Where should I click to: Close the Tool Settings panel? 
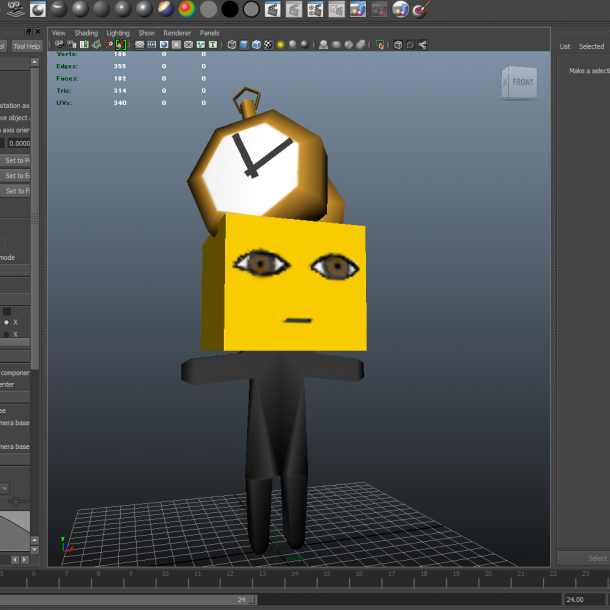[x=37, y=32]
